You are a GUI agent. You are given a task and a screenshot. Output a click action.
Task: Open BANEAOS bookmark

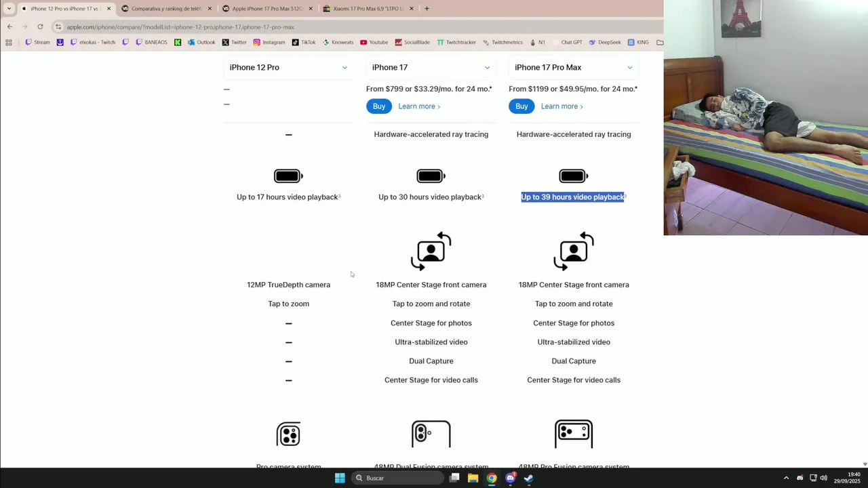(x=151, y=42)
